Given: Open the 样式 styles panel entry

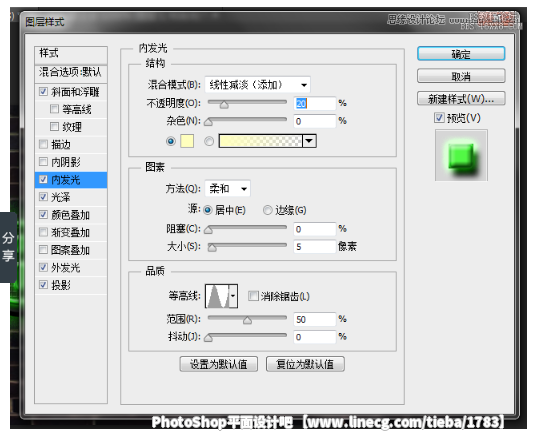Looking at the screenshot, I should tap(71, 54).
